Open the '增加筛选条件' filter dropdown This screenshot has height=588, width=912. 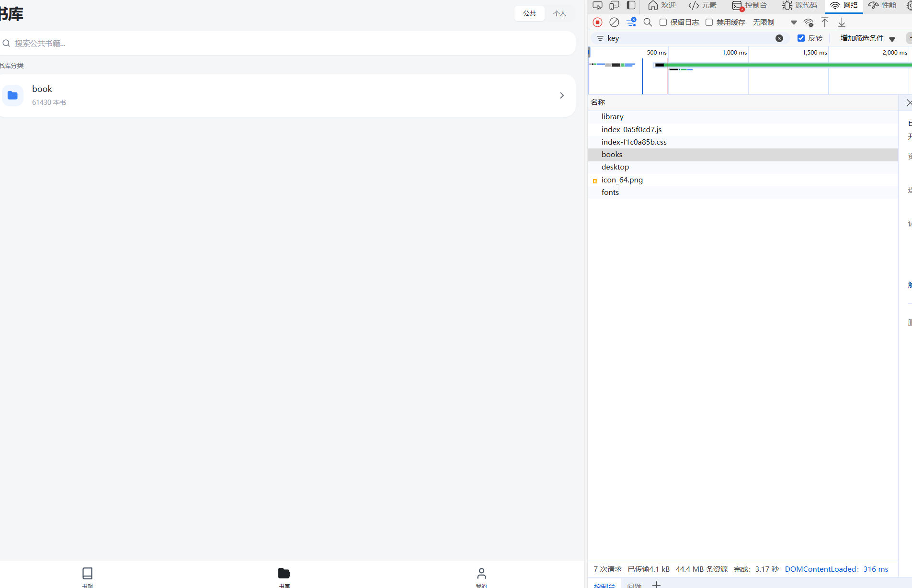pos(867,38)
